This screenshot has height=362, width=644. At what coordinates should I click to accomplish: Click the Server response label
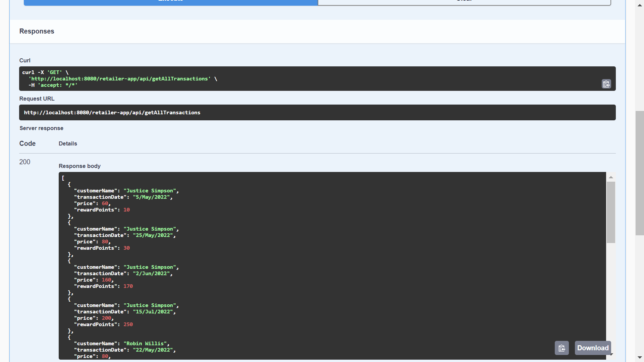[x=41, y=128]
